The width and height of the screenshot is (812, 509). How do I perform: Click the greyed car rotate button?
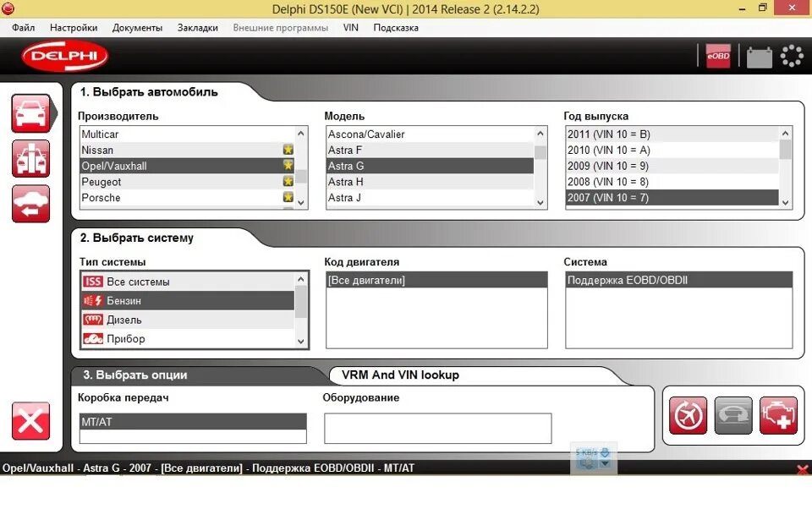[733, 415]
